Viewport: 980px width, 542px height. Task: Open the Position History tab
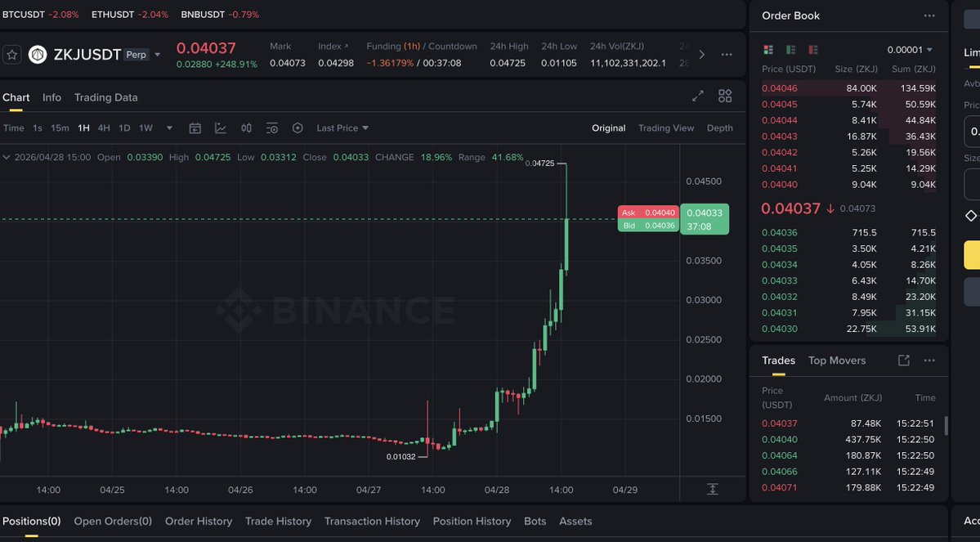point(472,522)
